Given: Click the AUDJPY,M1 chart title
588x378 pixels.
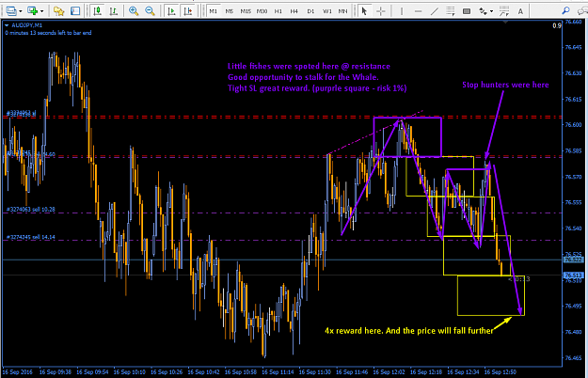Looking at the screenshot, I should (x=26, y=25).
